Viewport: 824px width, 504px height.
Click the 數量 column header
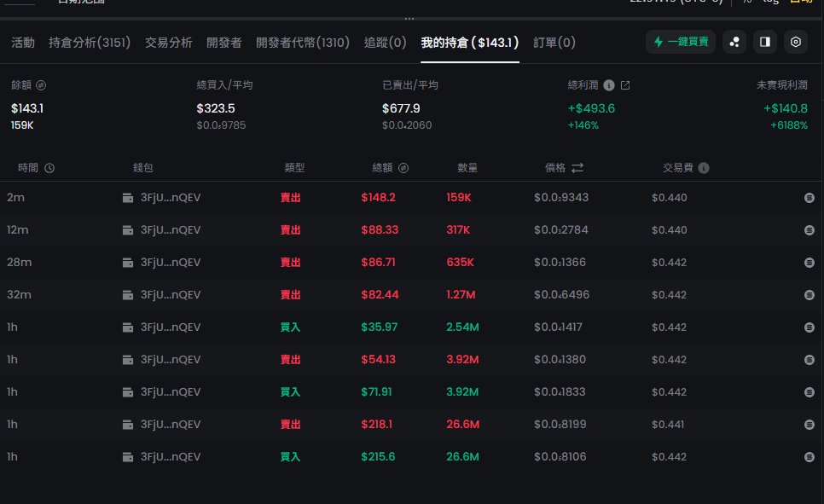pyautogui.click(x=467, y=168)
